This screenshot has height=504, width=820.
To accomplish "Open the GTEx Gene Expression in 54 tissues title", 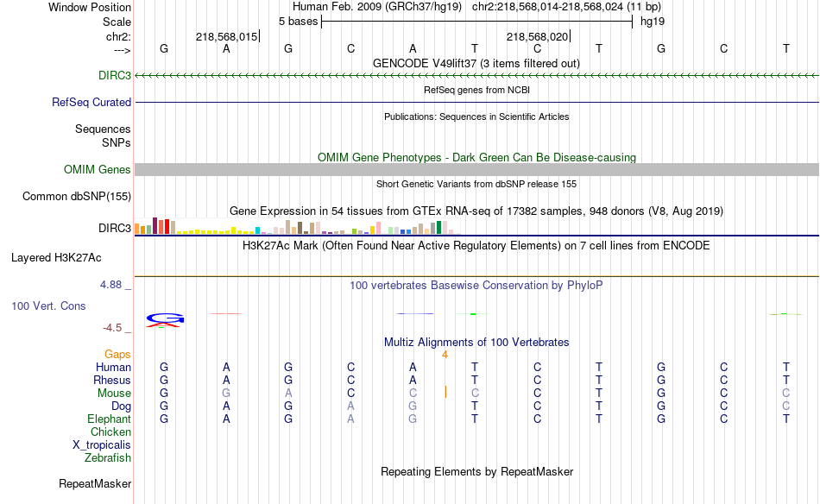I will pos(476,211).
